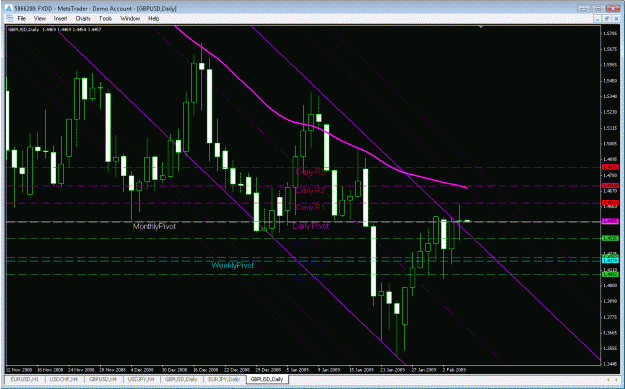625x389 pixels.
Task: Maximize the MetaTrader main window
Action: pyautogui.click(x=599, y=8)
